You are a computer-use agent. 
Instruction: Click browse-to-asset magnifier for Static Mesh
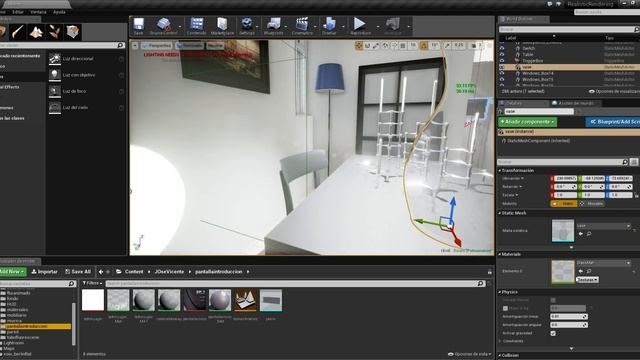[x=589, y=234]
